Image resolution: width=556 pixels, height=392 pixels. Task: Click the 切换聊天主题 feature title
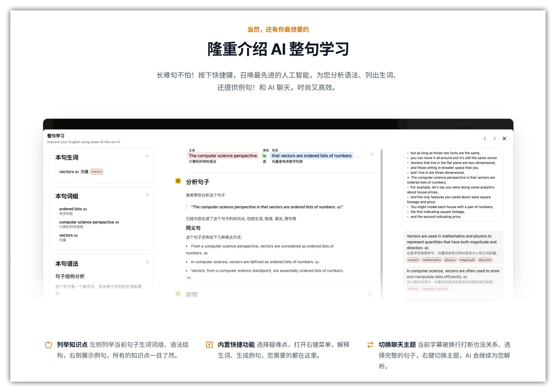(x=397, y=345)
